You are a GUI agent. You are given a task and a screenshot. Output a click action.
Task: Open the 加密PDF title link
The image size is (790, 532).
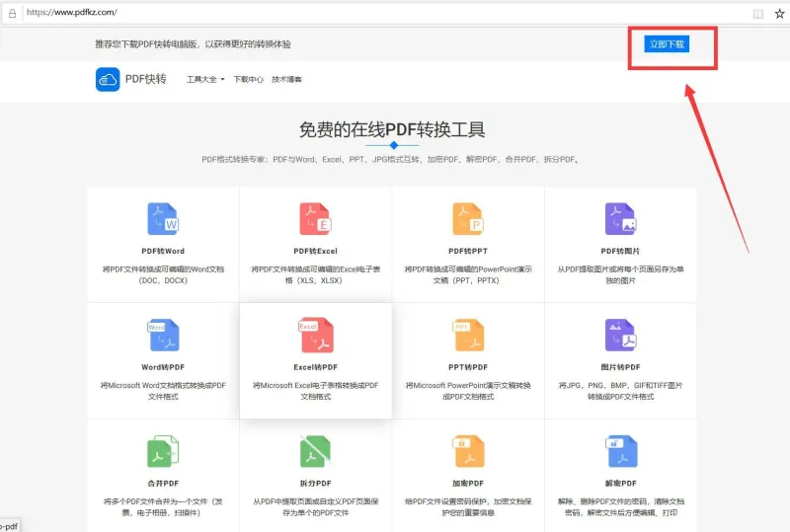coord(468,483)
